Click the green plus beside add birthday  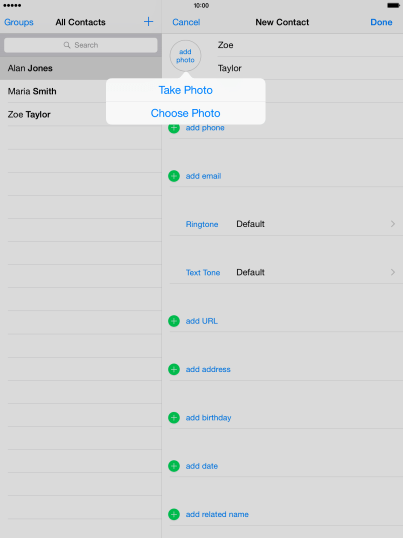[x=174, y=418]
